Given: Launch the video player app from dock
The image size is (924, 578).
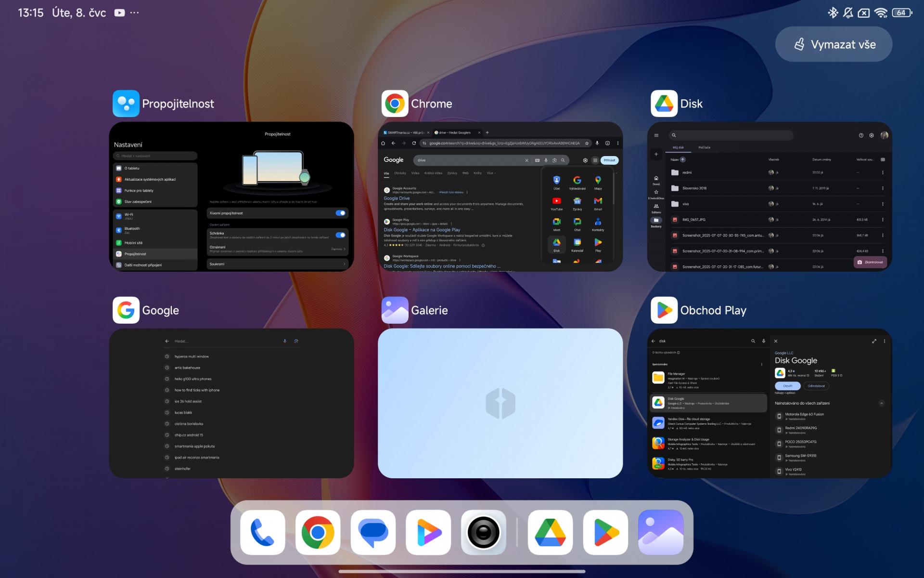Looking at the screenshot, I should pyautogui.click(x=428, y=532).
